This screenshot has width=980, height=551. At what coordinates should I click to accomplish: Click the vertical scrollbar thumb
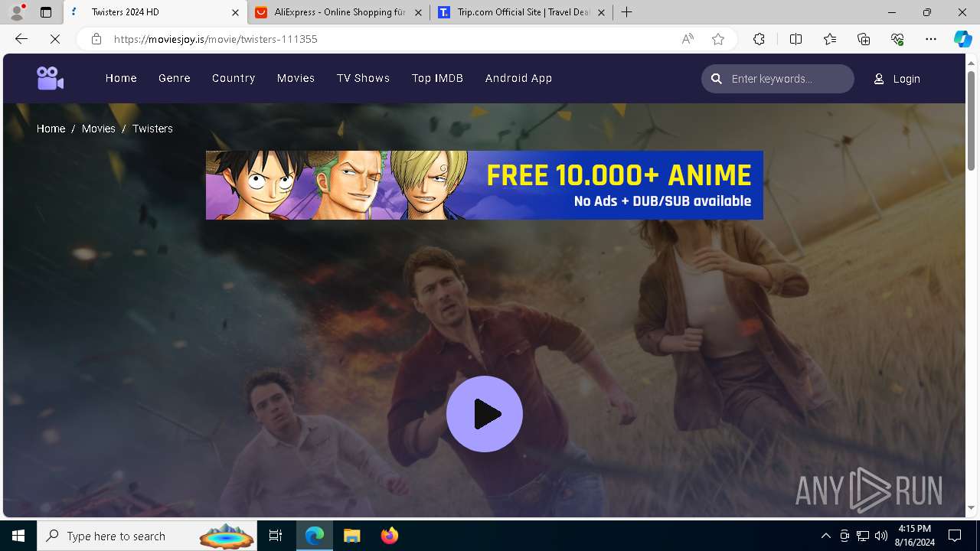[x=972, y=120]
